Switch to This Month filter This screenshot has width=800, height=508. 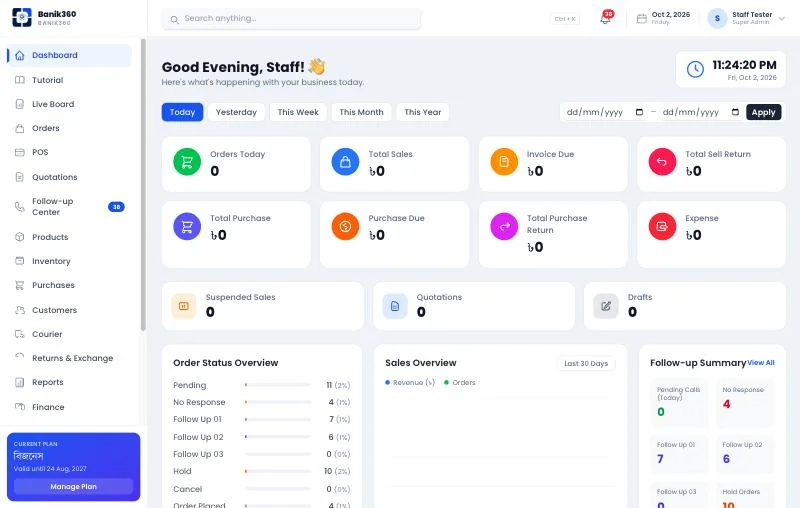coord(361,112)
